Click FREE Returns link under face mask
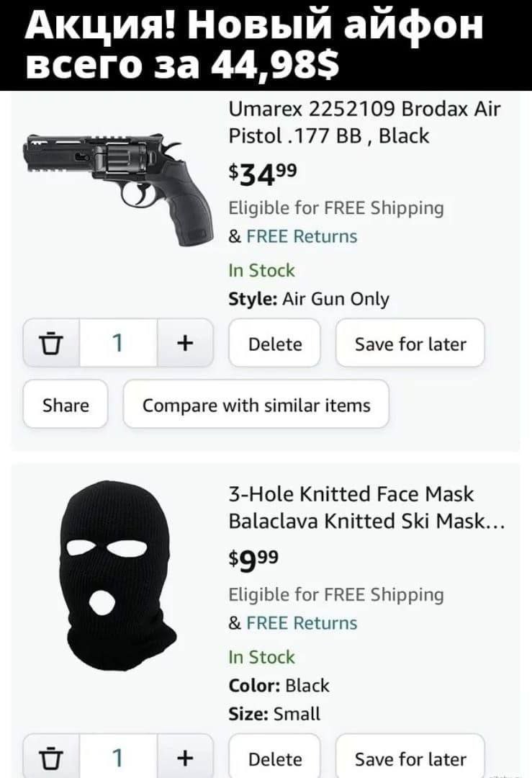The width and height of the screenshot is (532, 778). pos(301,622)
